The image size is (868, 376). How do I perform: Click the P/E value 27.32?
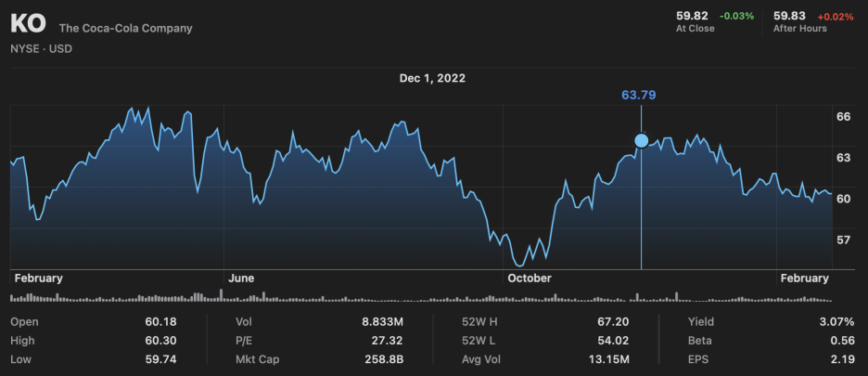tap(387, 341)
